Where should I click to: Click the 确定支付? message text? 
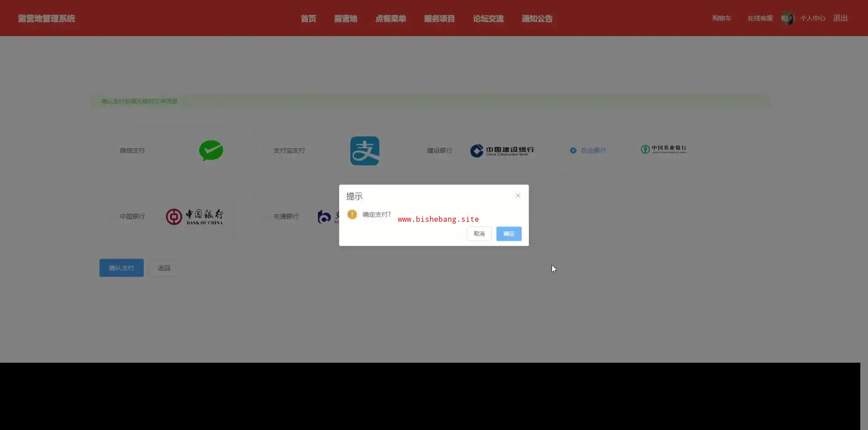click(x=377, y=215)
